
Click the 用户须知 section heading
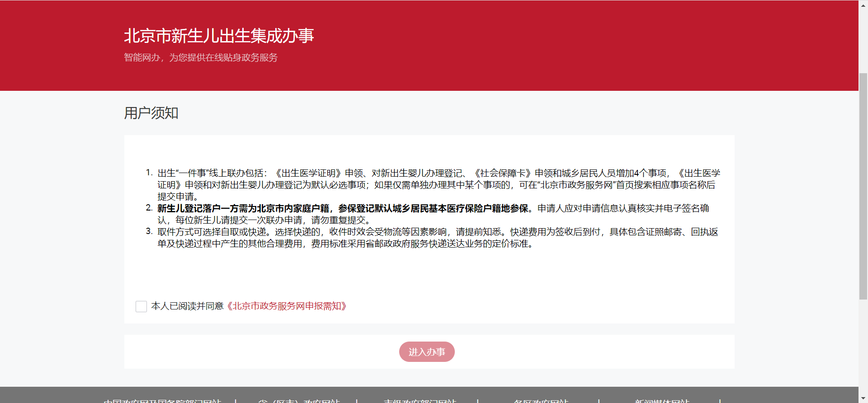[151, 113]
